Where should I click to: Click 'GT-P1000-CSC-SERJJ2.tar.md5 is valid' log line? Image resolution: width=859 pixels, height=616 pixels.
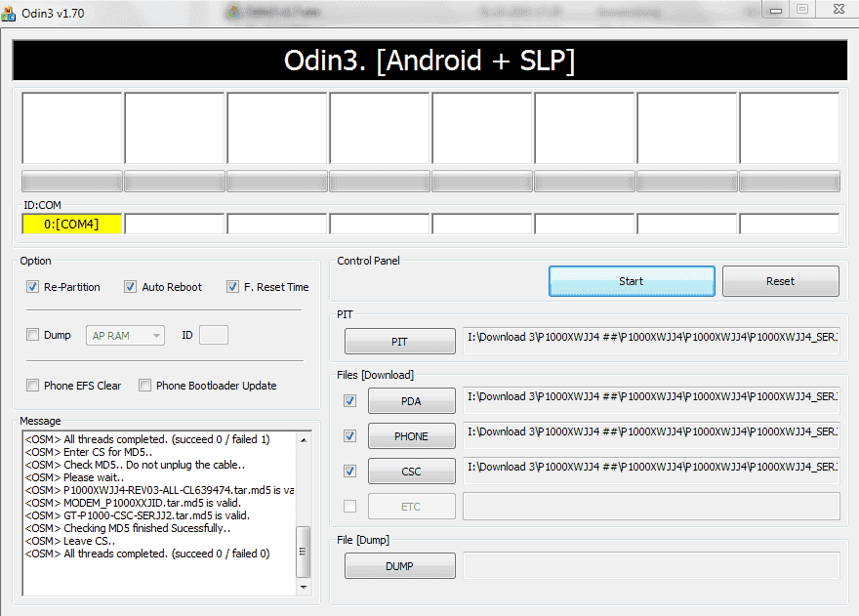coord(138,515)
